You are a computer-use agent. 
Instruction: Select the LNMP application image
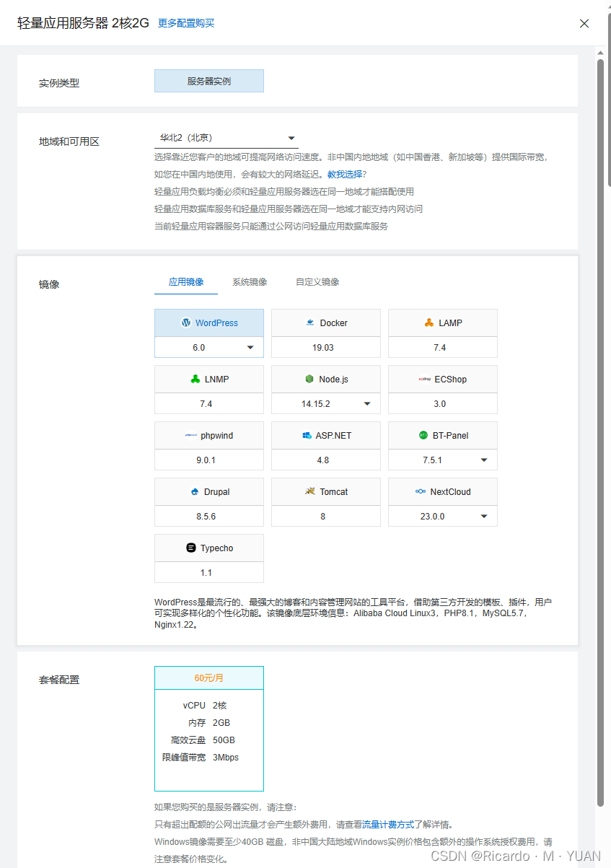[208, 379]
